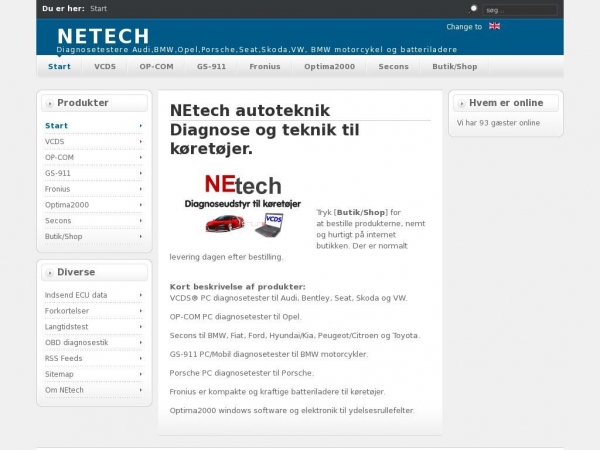Click the NETECH site title
Image resolution: width=600 pixels, height=450 pixels.
pos(103,37)
